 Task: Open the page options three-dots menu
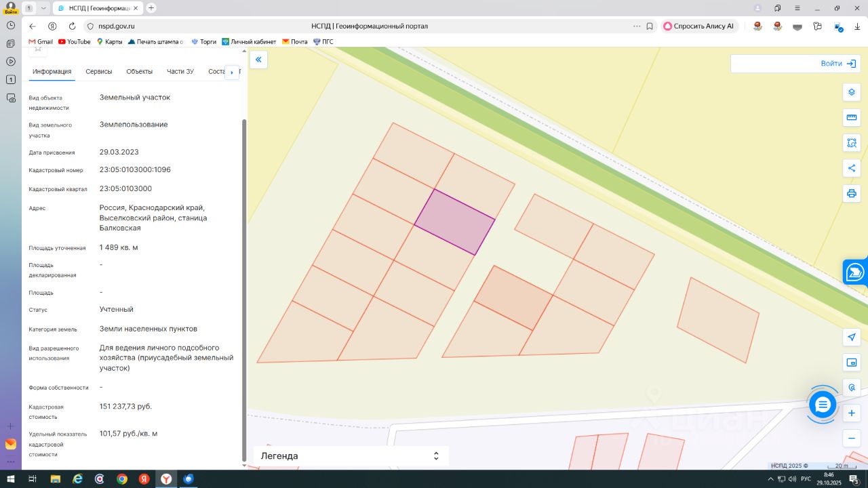637,26
